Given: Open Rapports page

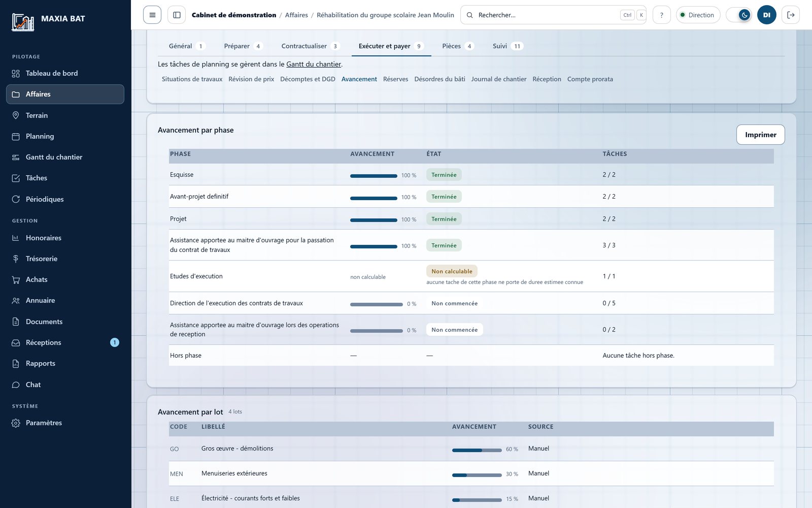Looking at the screenshot, I should [x=65, y=363].
